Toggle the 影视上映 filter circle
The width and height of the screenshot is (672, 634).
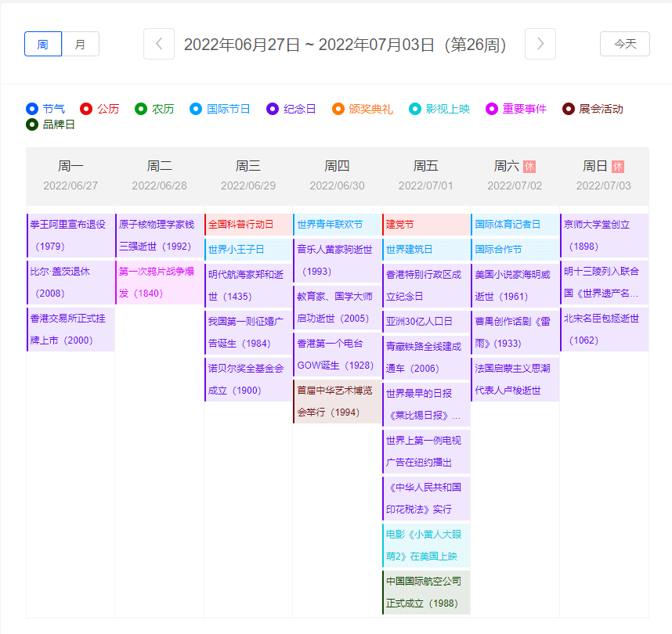[415, 109]
